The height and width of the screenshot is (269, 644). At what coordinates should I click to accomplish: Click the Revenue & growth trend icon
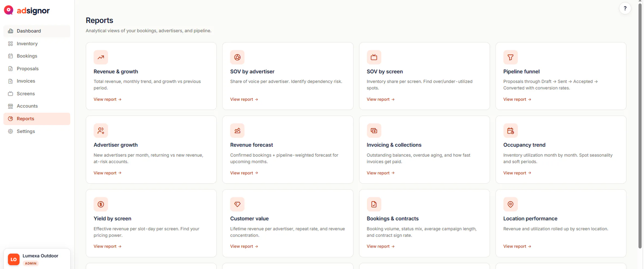point(101,57)
